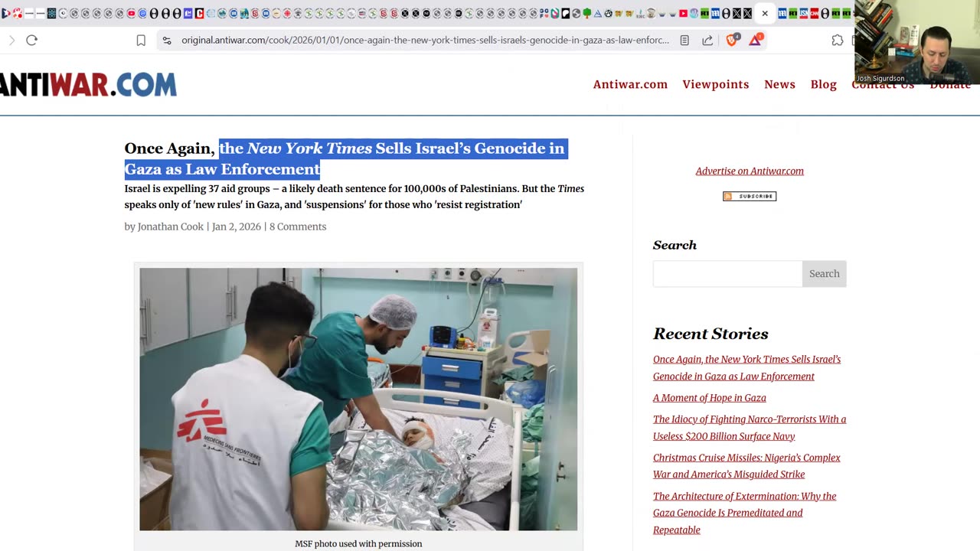Click the article subheading about 37 aid groups
This screenshot has height=551, width=980.
click(354, 197)
